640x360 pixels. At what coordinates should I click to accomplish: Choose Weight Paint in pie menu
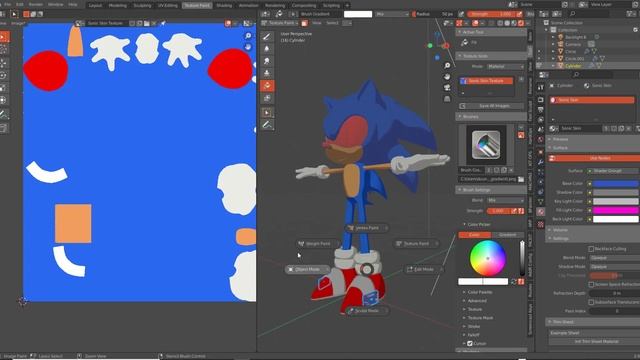pyautogui.click(x=317, y=244)
